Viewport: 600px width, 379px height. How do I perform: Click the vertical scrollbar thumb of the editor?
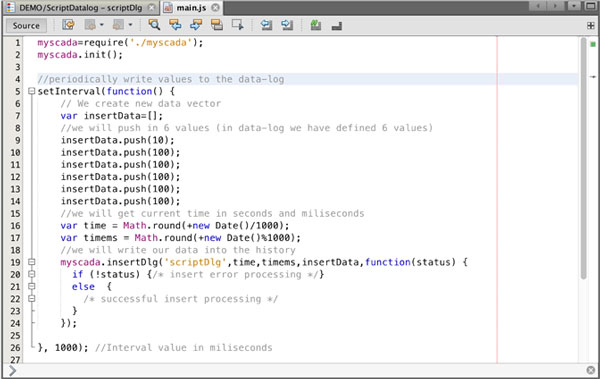tap(583, 158)
